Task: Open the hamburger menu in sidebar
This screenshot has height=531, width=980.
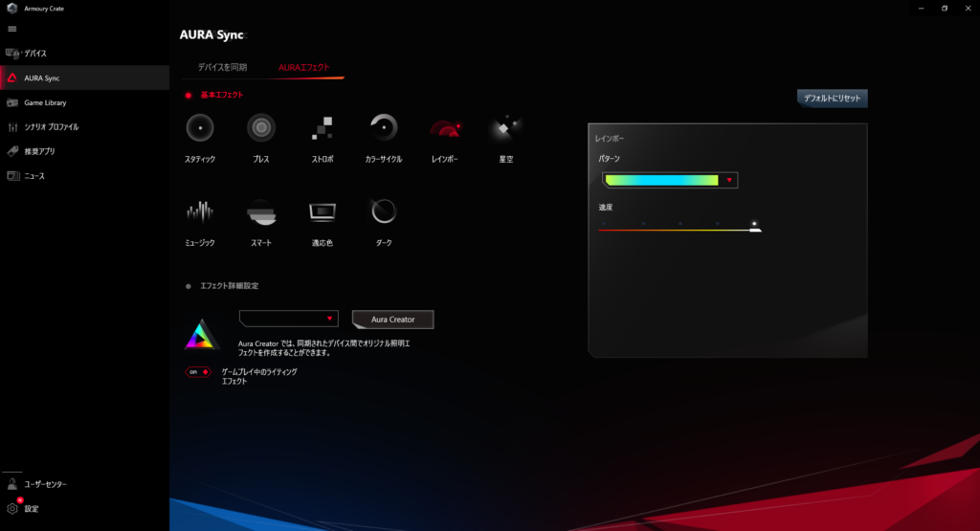Action: coord(11,29)
